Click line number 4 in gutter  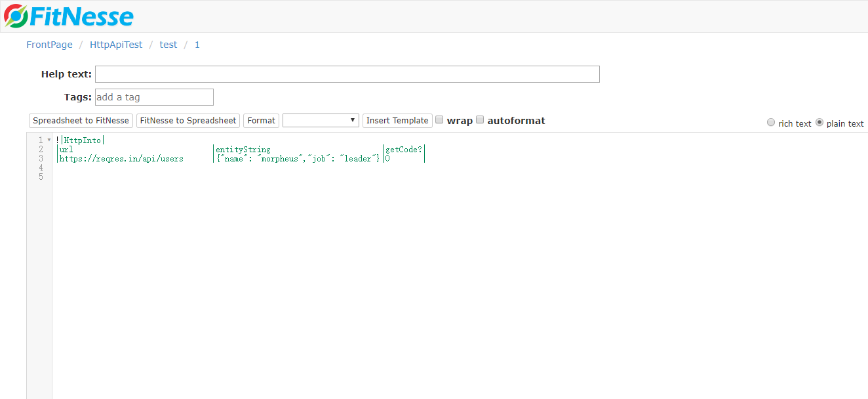41,168
